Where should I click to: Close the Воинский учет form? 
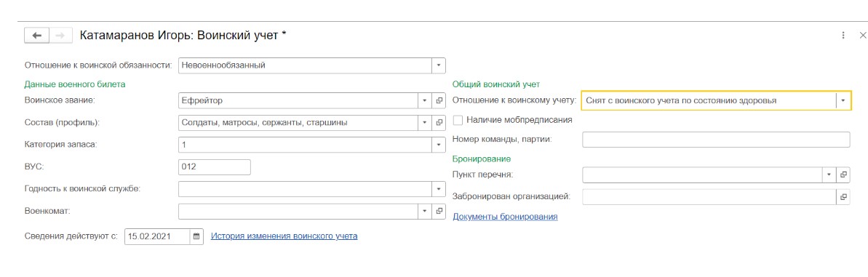(x=862, y=36)
